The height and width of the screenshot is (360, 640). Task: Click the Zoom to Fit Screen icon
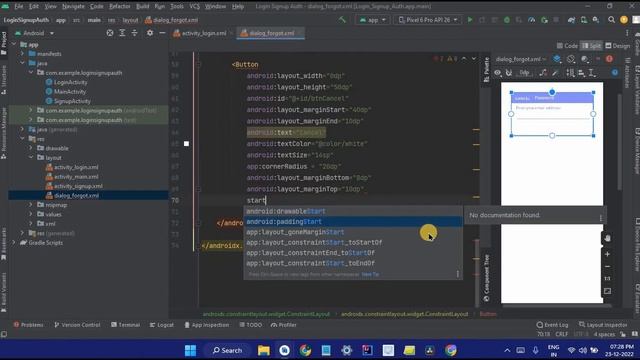(607, 291)
